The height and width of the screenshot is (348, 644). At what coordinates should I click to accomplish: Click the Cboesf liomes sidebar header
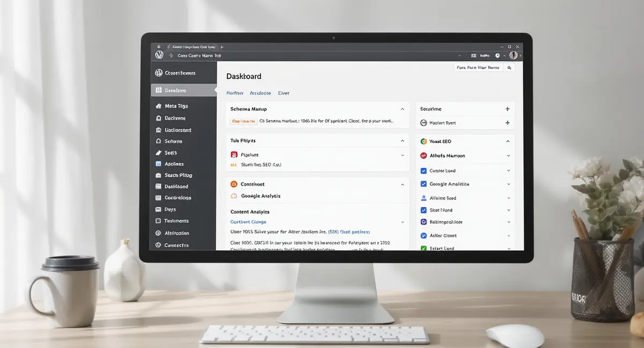(175, 73)
